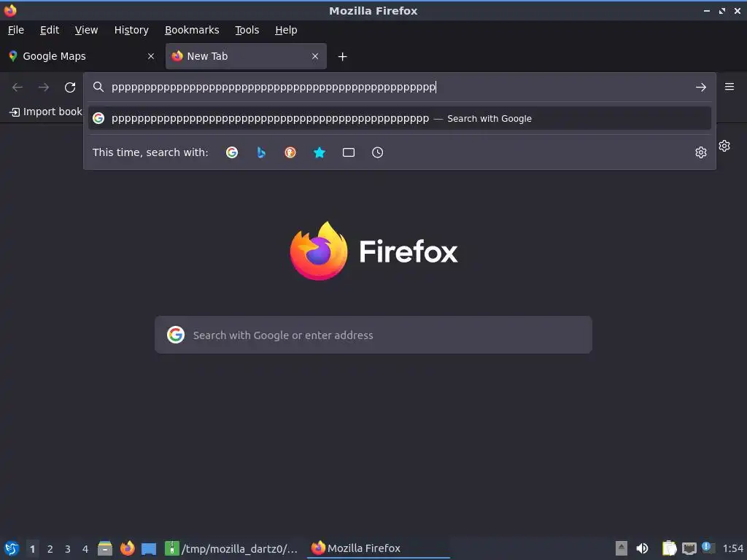Open new tab personalize gear icon
This screenshot has width=747, height=560.
tap(724, 146)
